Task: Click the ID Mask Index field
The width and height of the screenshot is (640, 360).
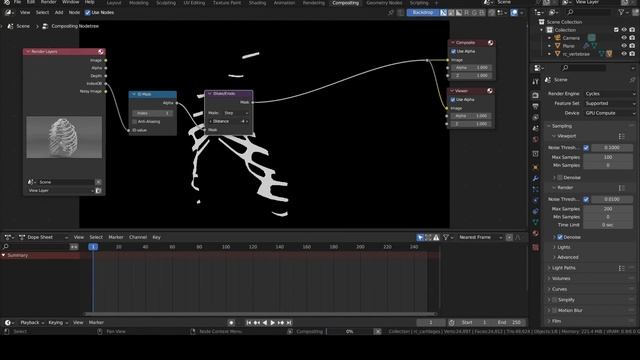Action: 152,113
